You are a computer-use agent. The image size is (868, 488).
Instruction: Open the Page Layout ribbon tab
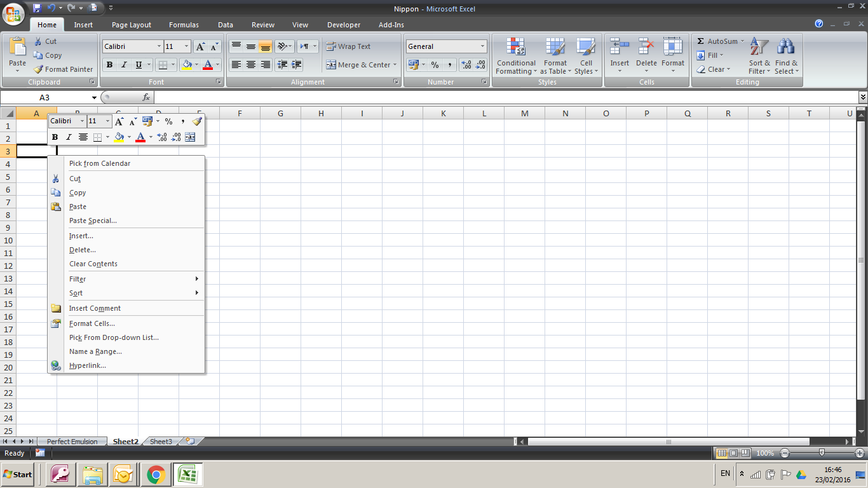click(132, 25)
